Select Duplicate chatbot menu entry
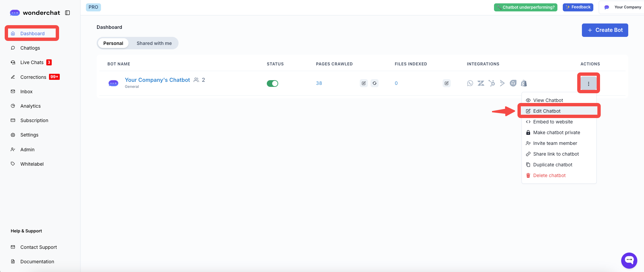This screenshot has height=272, width=644. click(552, 165)
